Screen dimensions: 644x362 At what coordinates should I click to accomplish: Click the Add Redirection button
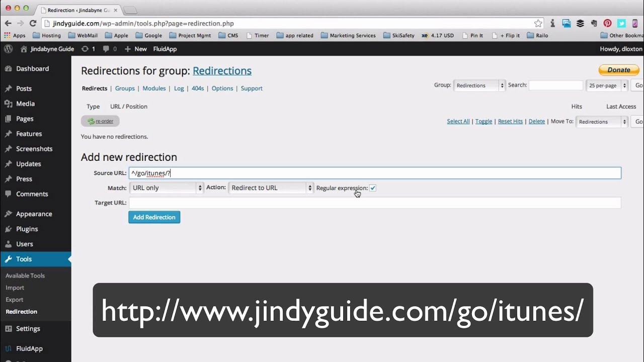click(x=154, y=217)
